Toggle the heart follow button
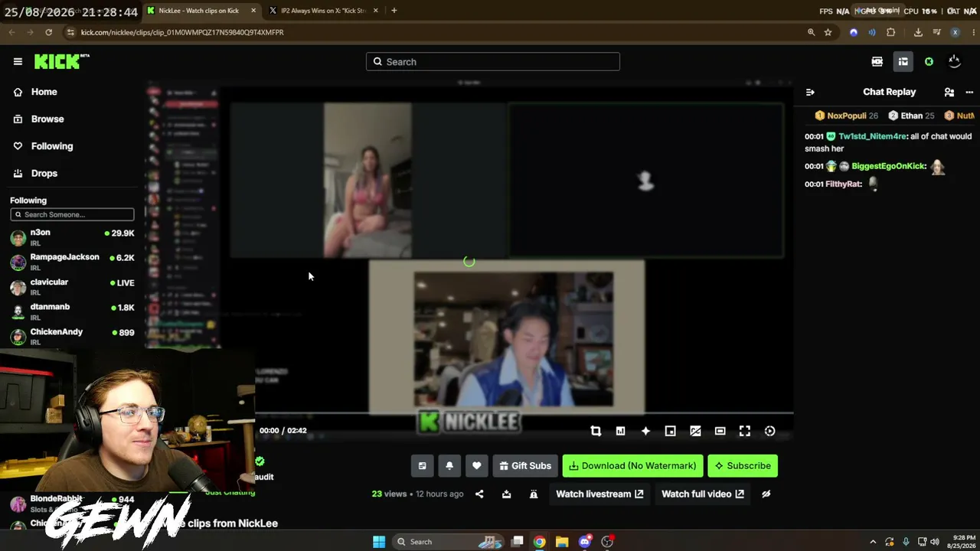 476,465
